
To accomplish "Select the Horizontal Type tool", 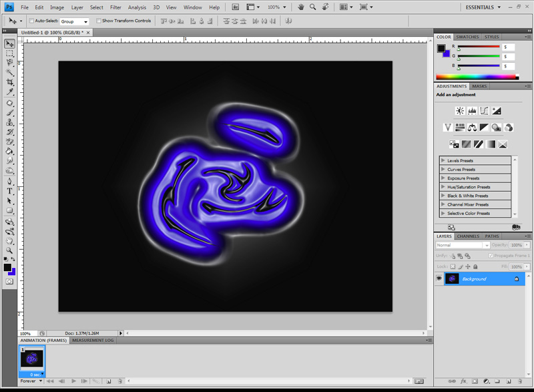I will coord(10,191).
